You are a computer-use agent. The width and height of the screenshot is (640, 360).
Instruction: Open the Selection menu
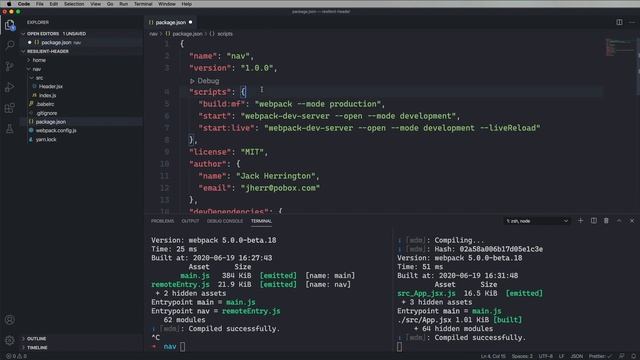[x=74, y=4]
